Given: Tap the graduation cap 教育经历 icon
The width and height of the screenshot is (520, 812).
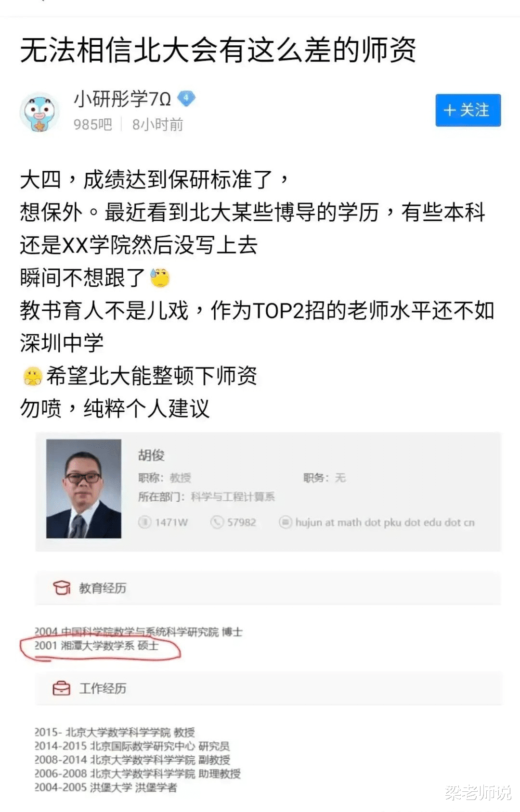Looking at the screenshot, I should point(62,588).
